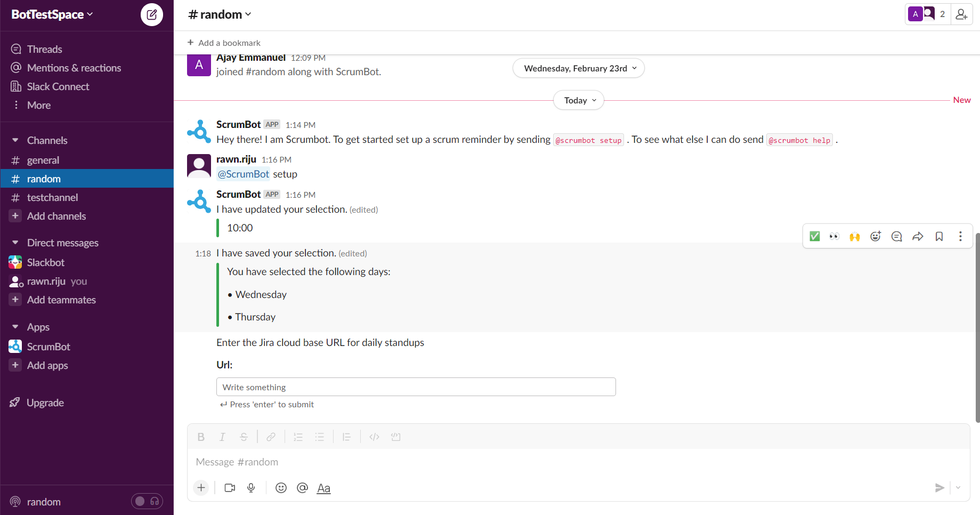Click the @ScrumBot mention link
This screenshot has height=515, width=980.
(243, 174)
